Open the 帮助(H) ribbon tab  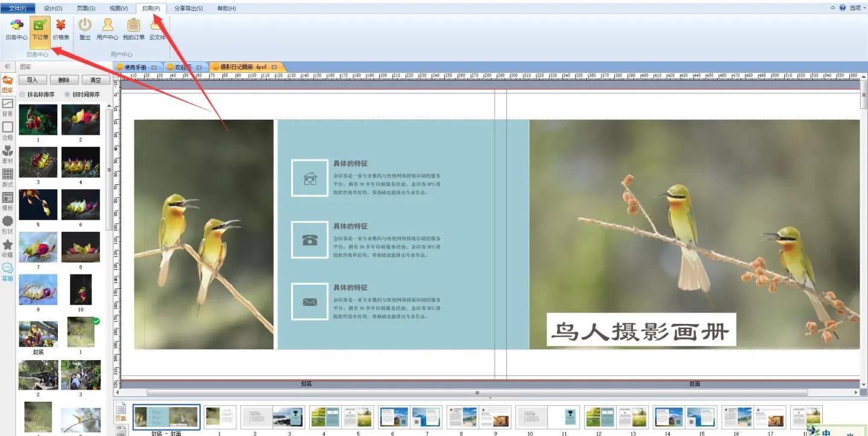coord(226,8)
